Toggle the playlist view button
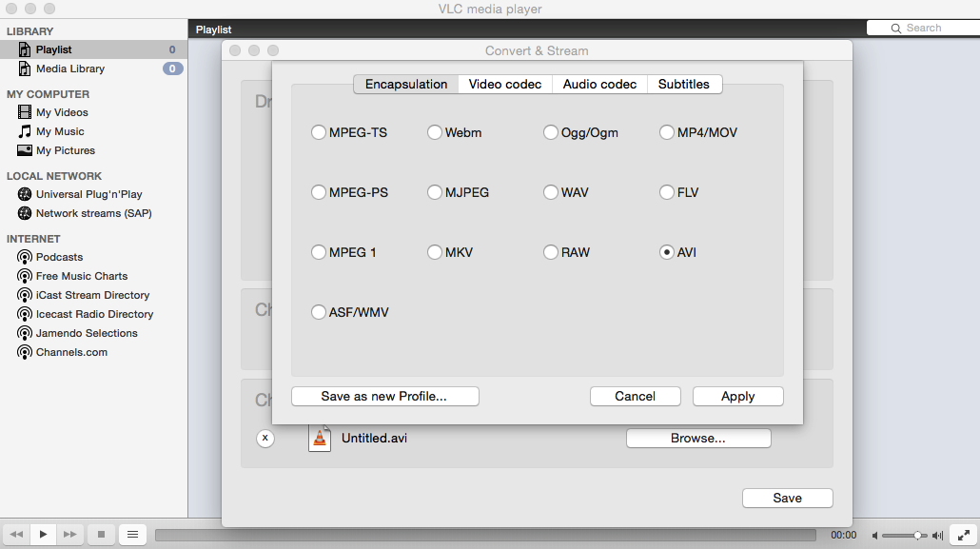Screen dimensions: 980x549 (x=132, y=535)
